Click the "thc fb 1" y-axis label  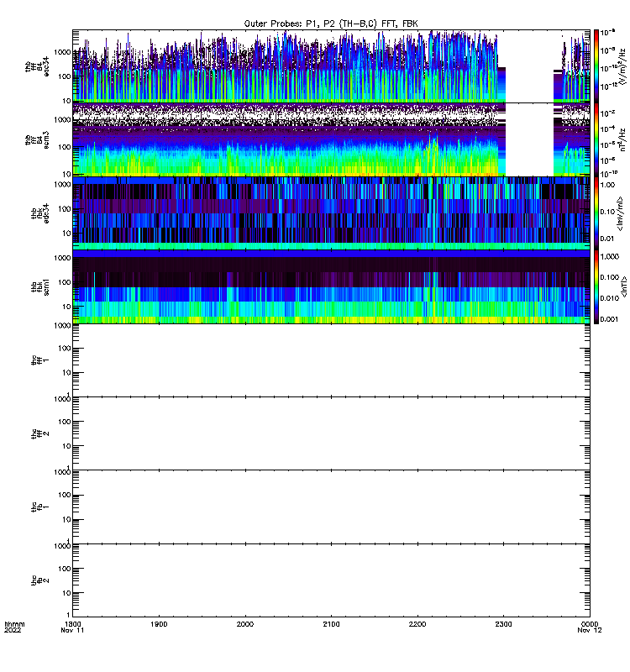coord(40,507)
